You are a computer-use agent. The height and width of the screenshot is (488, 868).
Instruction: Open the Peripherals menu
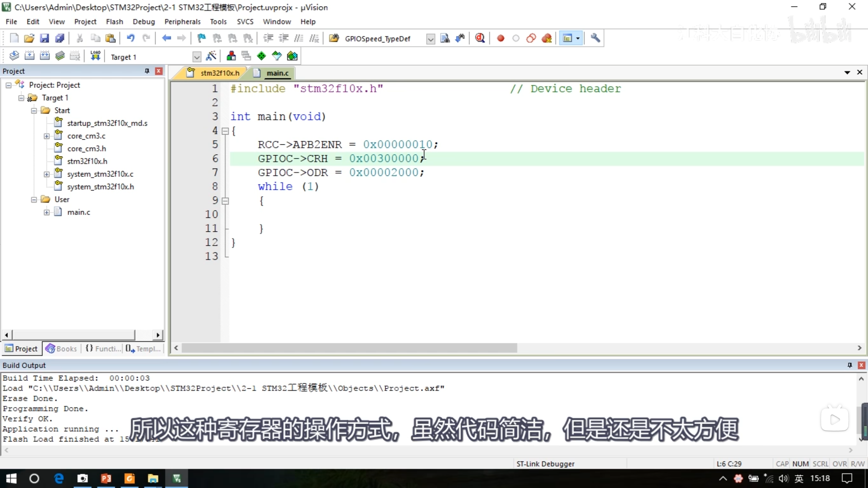coord(182,22)
